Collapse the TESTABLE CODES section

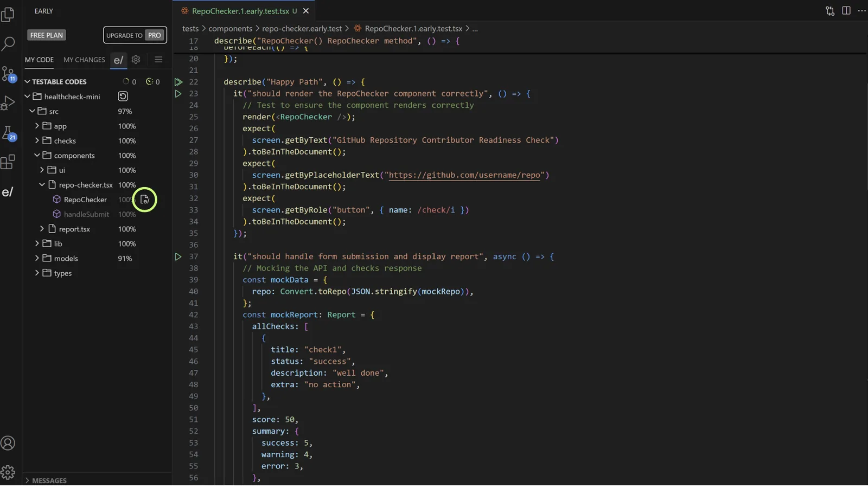coord(27,82)
